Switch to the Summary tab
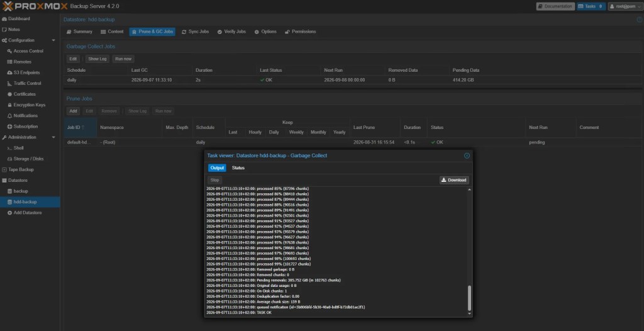Viewport: 644px width, 331px height. point(80,31)
